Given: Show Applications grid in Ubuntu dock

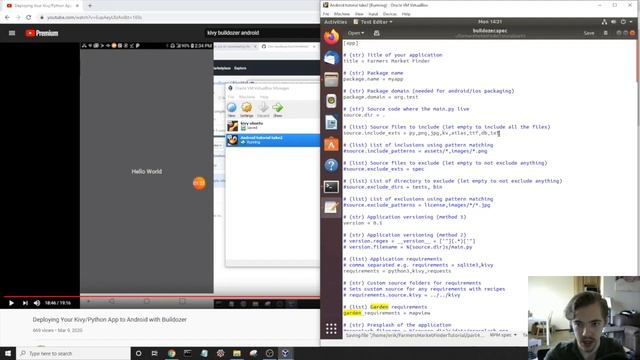Looking at the screenshot, I should 331,329.
